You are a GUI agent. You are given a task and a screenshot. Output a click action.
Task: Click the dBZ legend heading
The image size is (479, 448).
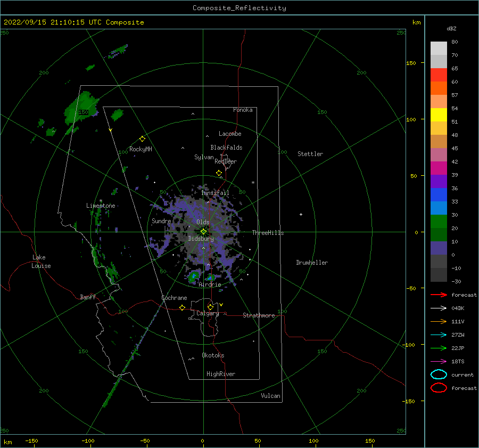click(451, 28)
